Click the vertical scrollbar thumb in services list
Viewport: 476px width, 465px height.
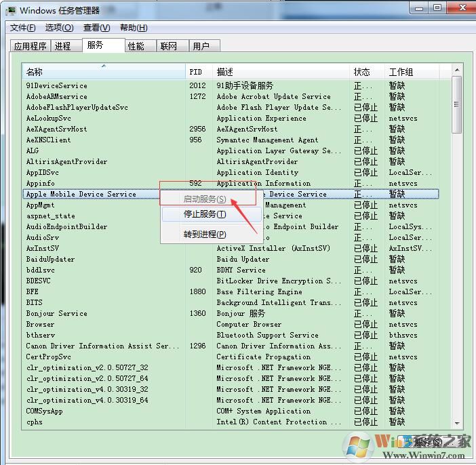[x=456, y=105]
